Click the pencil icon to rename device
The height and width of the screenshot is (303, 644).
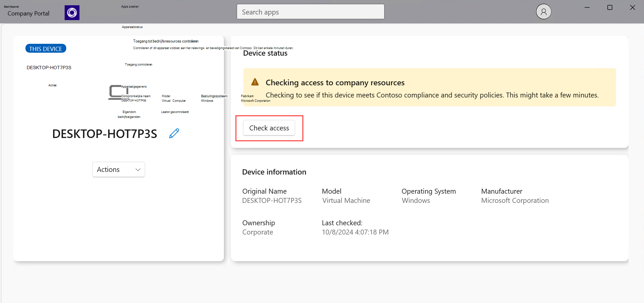[x=174, y=133]
